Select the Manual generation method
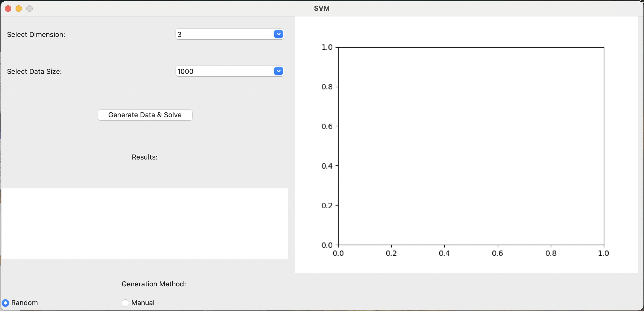Viewport: 644px width, 311px height. coord(125,303)
